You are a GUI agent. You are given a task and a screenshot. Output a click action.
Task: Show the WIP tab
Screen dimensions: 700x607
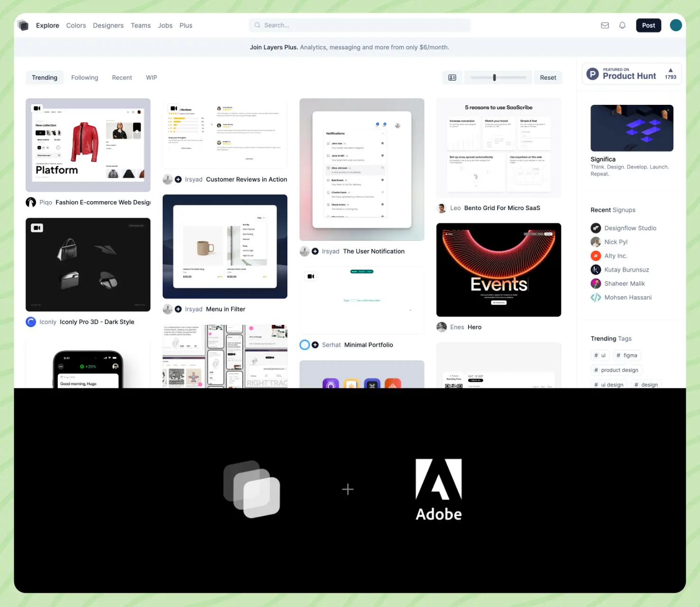tap(151, 78)
